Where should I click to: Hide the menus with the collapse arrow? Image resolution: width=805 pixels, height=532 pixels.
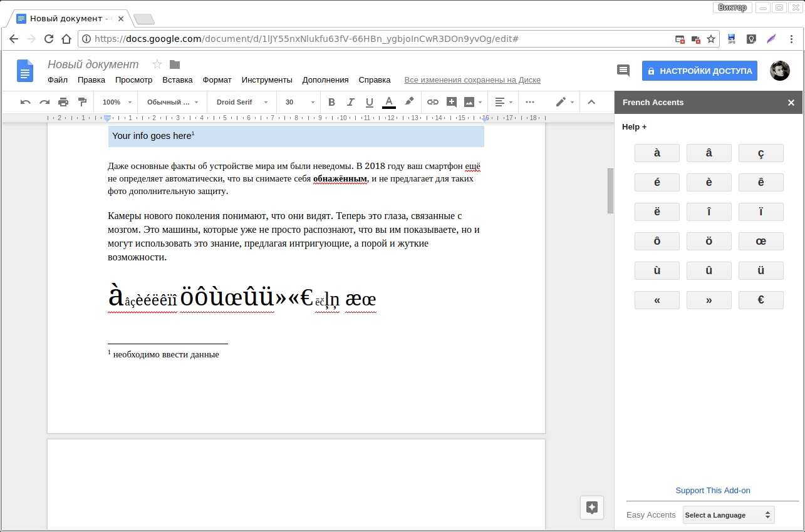tap(591, 102)
